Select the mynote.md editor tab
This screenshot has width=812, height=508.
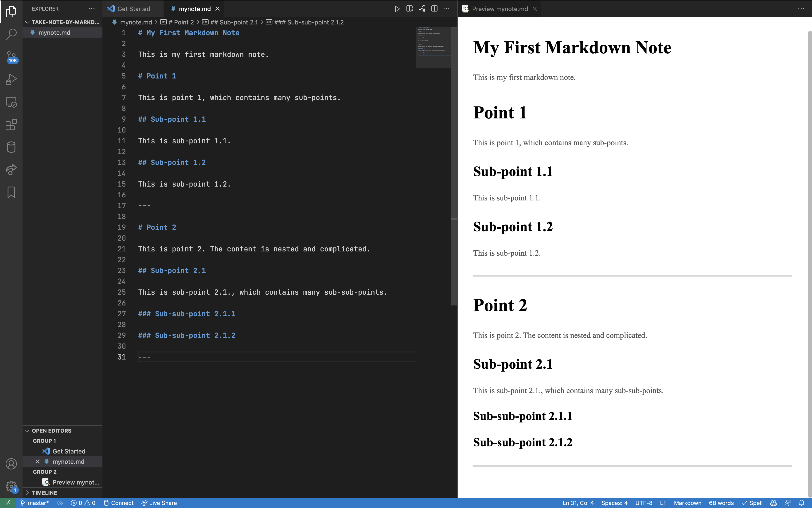click(x=195, y=9)
